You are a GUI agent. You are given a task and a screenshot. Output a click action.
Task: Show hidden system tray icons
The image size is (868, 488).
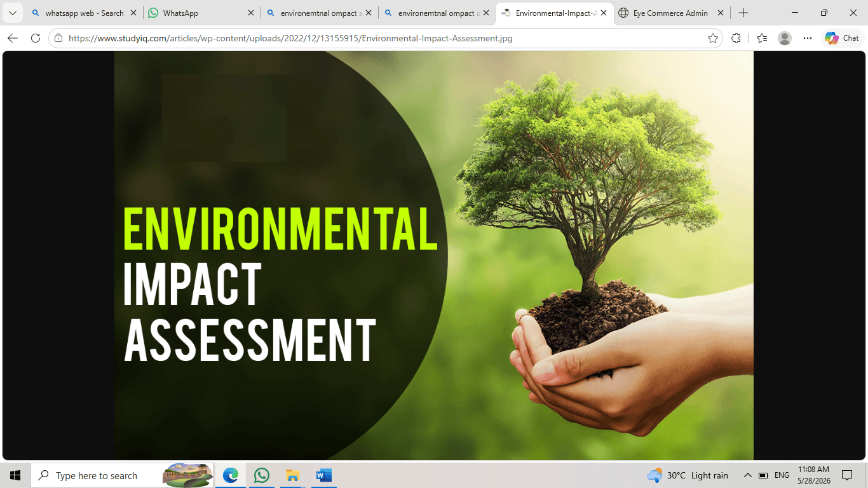[748, 475]
